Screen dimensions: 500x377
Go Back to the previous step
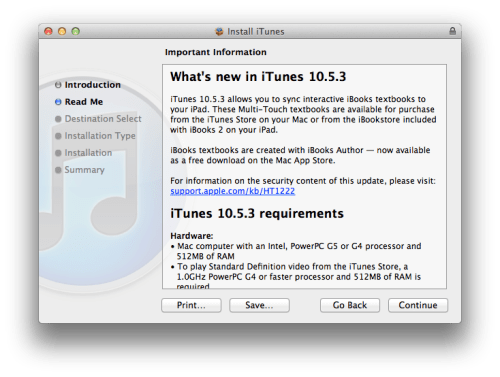point(350,305)
